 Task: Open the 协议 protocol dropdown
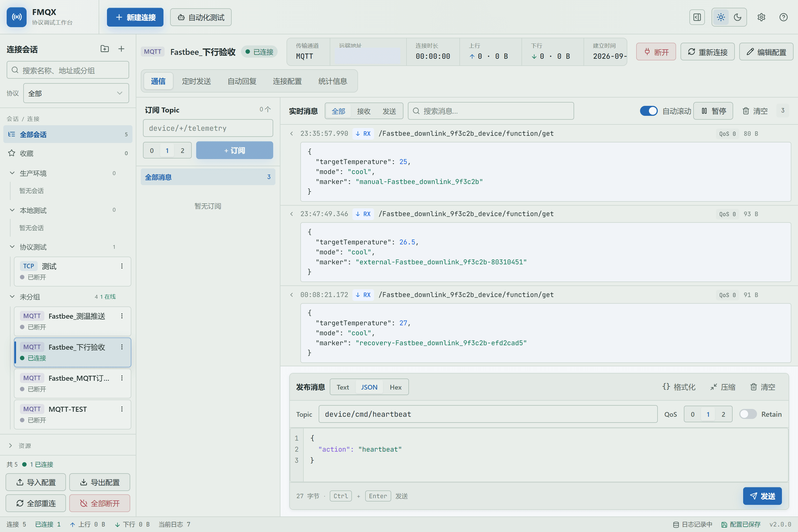(x=76, y=93)
